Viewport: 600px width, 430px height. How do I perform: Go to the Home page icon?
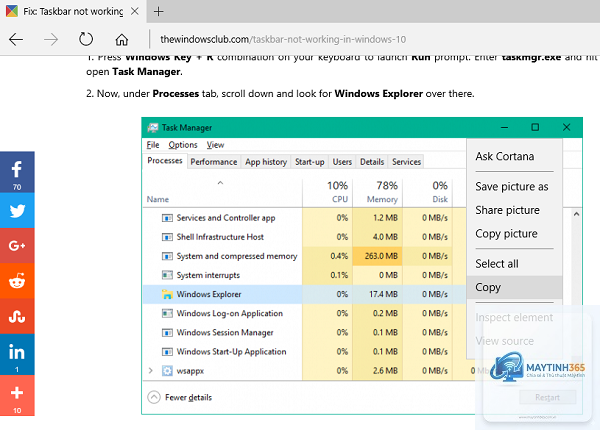tap(122, 39)
